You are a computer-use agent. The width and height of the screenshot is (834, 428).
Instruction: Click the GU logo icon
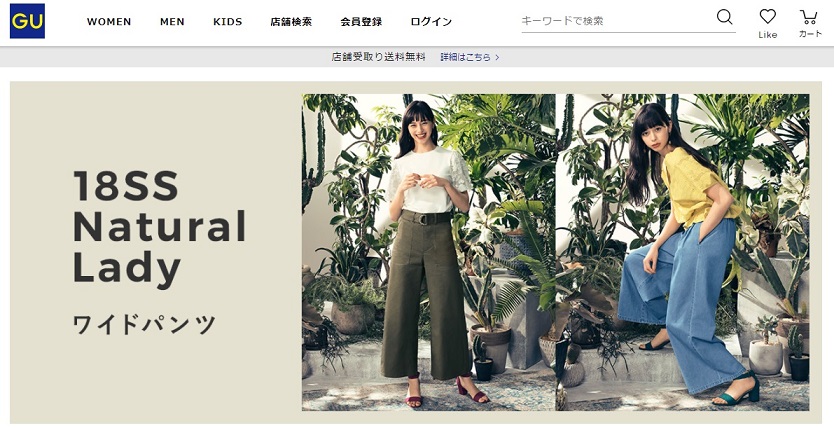27,21
